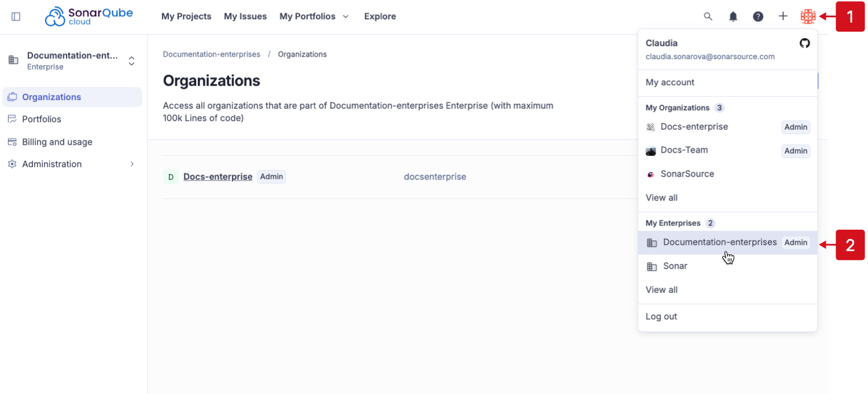Collapse the sidebar with the panel icon
868x394 pixels.
(x=16, y=17)
